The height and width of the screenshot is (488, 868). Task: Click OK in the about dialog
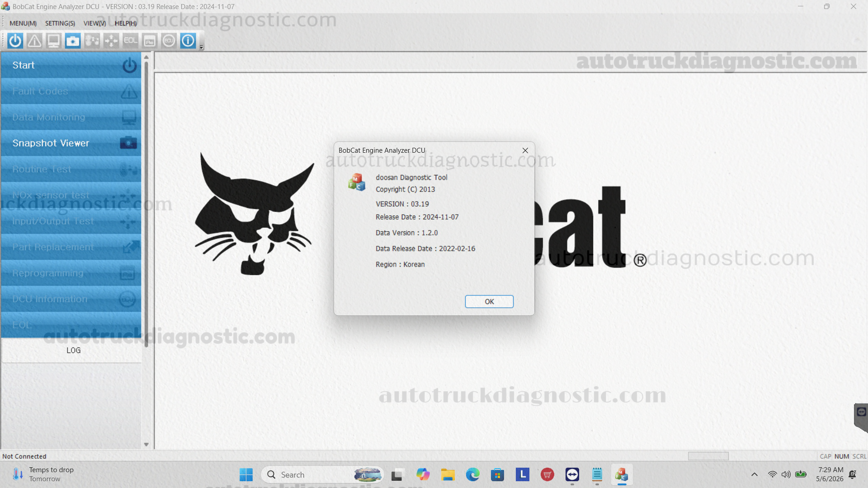(489, 301)
